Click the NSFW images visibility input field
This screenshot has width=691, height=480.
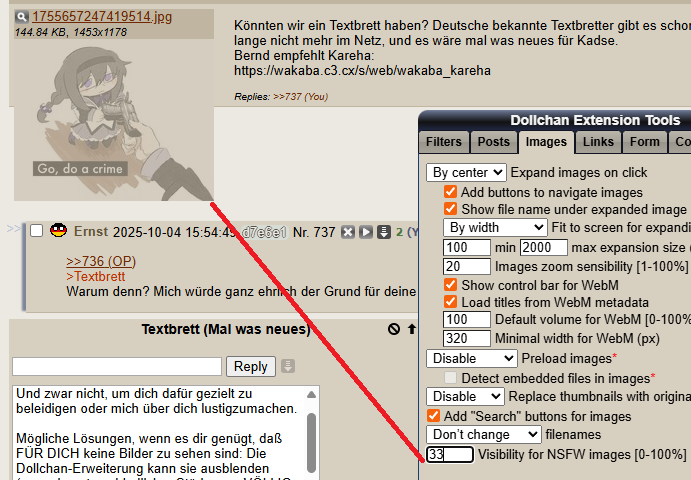[449, 455]
